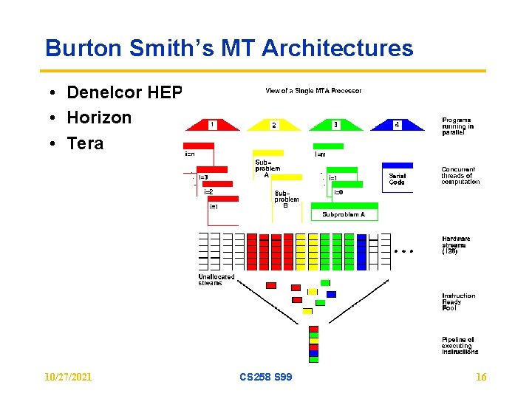Screen dimensions: 532x399
Task: Click the date "10/27/2021" in the footer
Action: [68, 377]
